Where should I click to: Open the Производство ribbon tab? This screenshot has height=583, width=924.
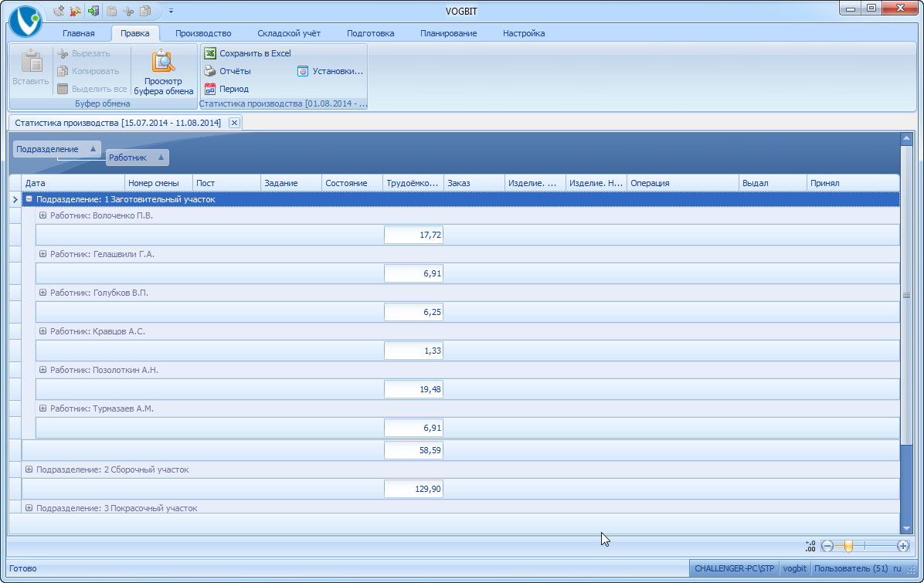point(203,33)
